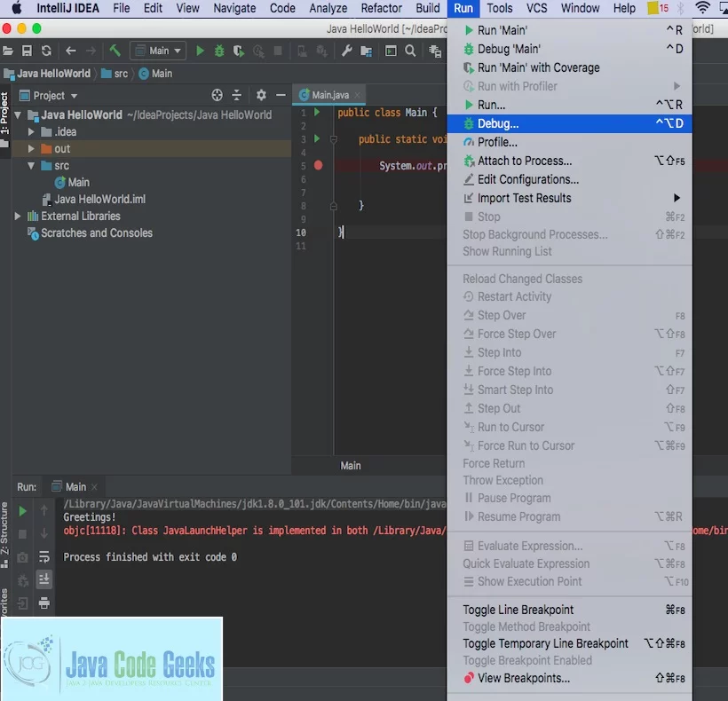This screenshot has width=728, height=701.
Task: Click the Search Everywhere magnifier icon
Action: pyautogui.click(x=410, y=51)
